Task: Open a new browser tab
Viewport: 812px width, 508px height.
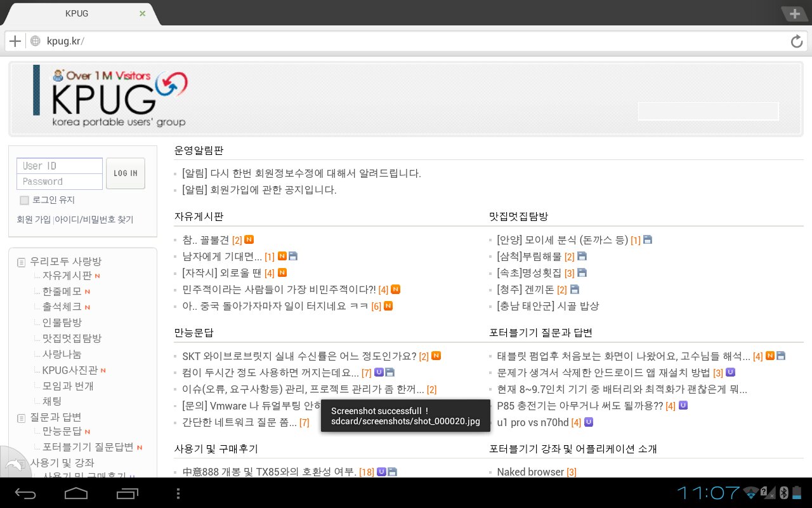Action: 795,13
